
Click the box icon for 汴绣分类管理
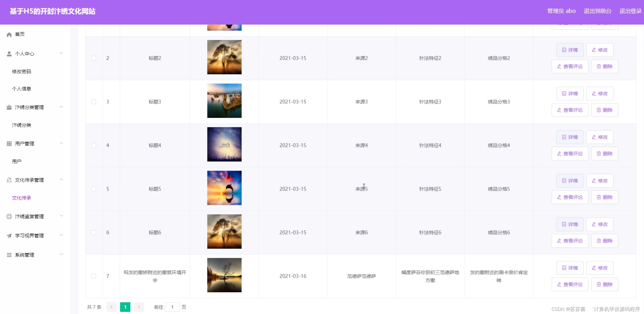(9, 107)
